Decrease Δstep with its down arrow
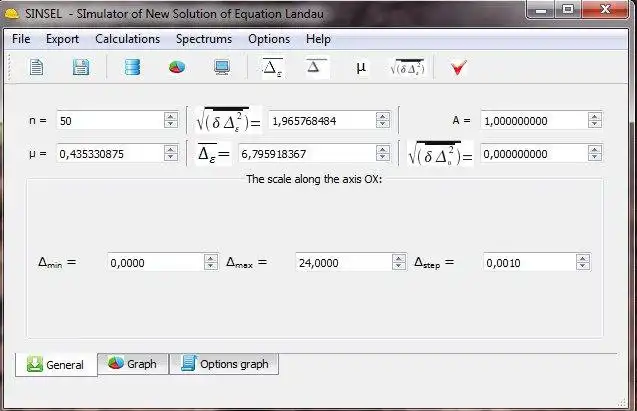Screen dimensions: 637x411 583,266
